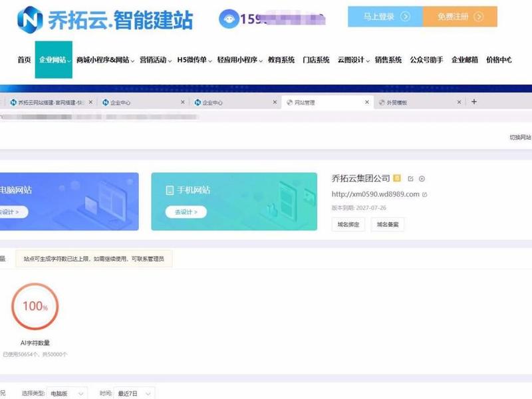
Task: Close the 外贸模板 browser tab
Action: tap(459, 102)
